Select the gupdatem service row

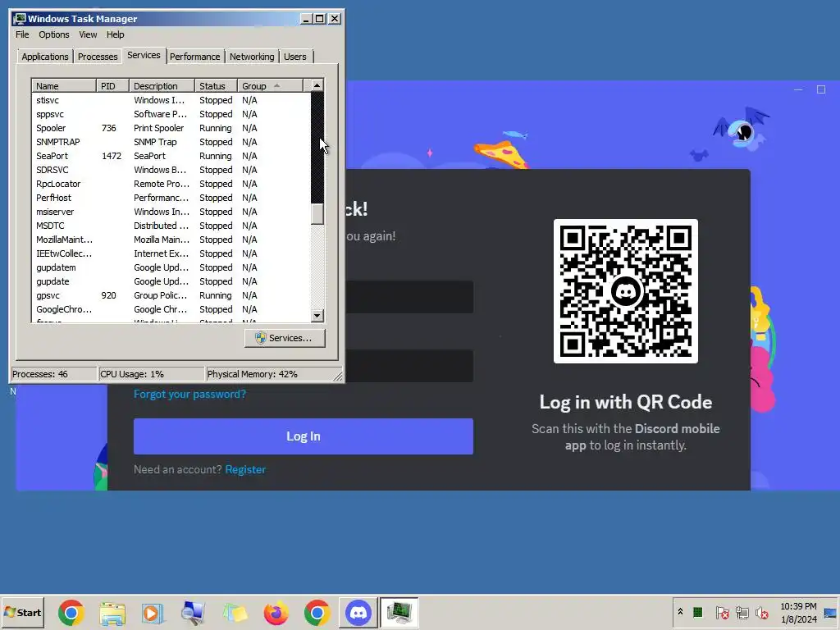(x=171, y=267)
